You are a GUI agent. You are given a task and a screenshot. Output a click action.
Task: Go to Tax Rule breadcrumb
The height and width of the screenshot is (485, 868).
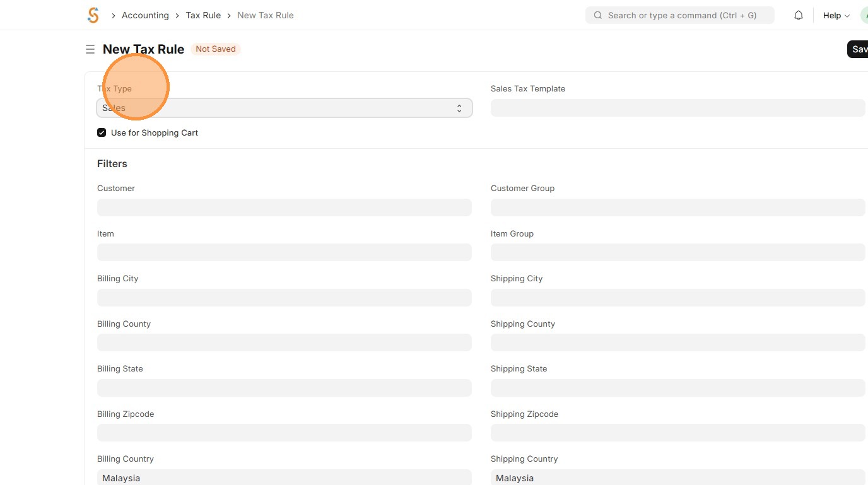point(203,15)
